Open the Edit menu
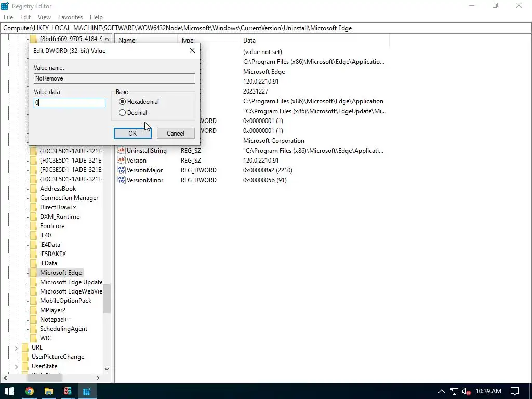The height and width of the screenshot is (399, 532). click(x=25, y=17)
